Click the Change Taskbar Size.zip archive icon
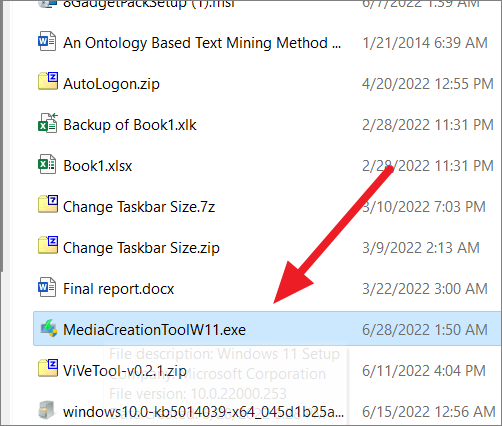Viewport: 502px width, 426px height. click(48, 245)
